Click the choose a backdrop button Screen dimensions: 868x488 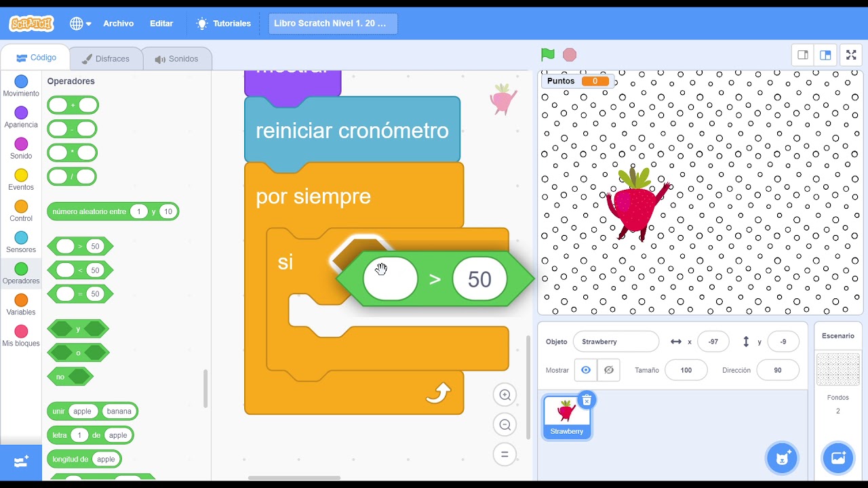[x=838, y=458]
